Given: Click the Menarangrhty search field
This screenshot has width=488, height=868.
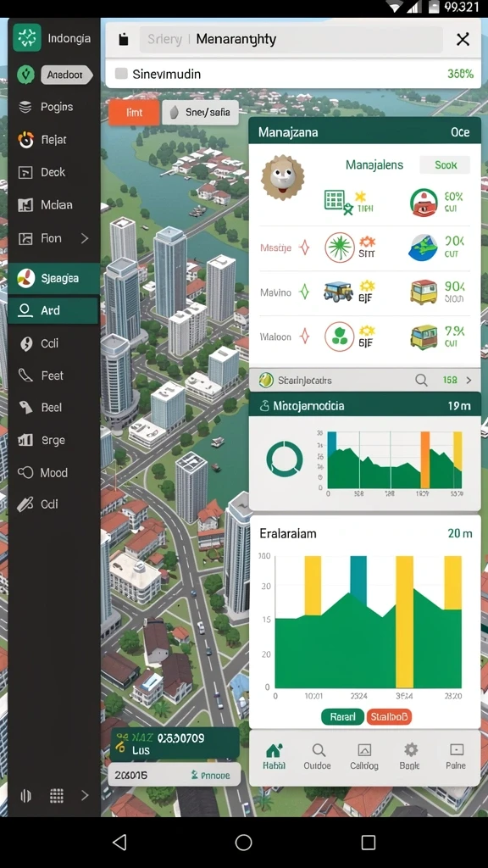Looking at the screenshot, I should click(x=291, y=39).
